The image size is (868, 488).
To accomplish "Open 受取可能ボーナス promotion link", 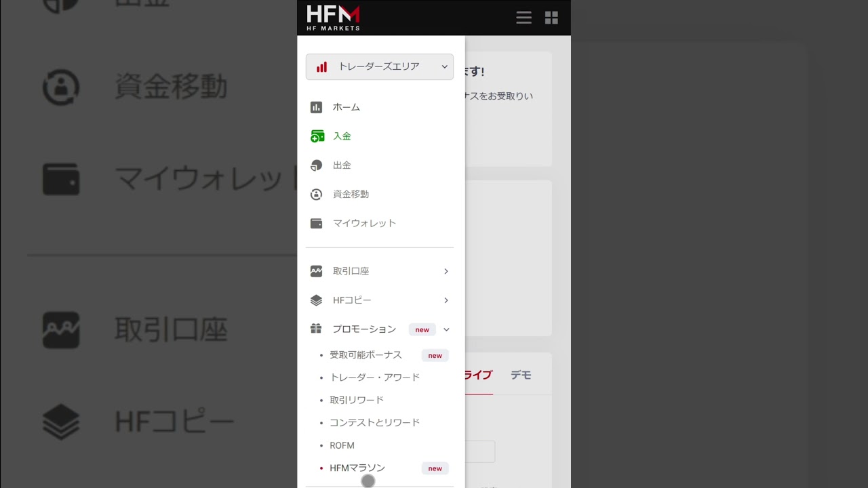I will [366, 355].
